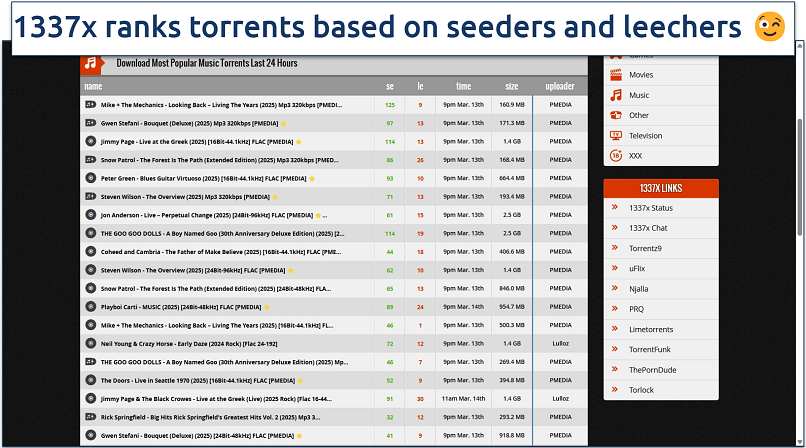Open the Torlock link
The height and width of the screenshot is (448, 806).
pos(642,390)
